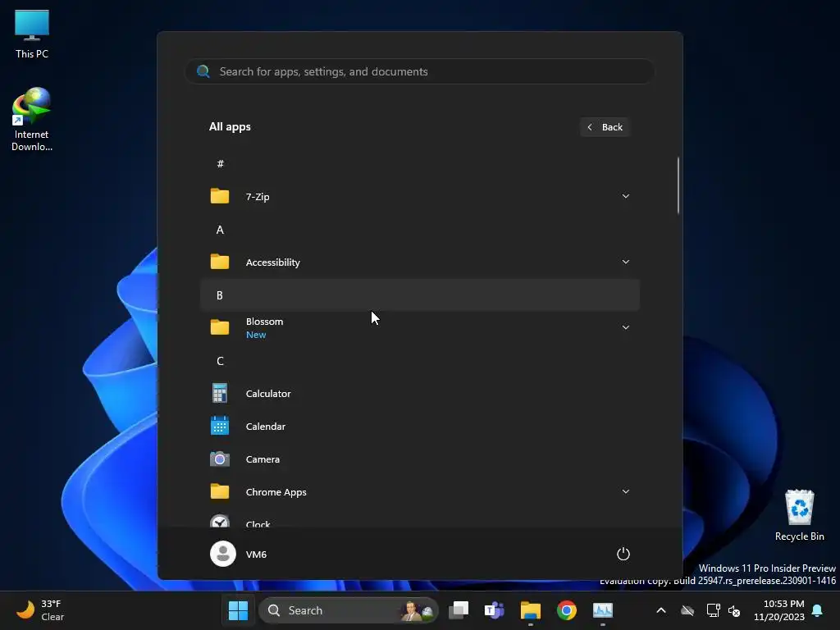The width and height of the screenshot is (840, 630).
Task: Open the Calendar app icon
Action: [x=220, y=426]
